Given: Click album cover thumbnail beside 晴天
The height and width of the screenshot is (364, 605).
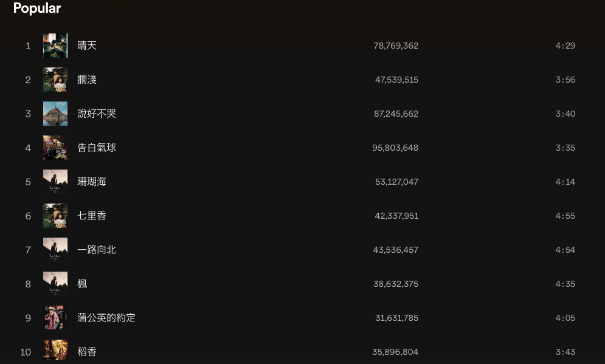Looking at the screenshot, I should [x=55, y=46].
